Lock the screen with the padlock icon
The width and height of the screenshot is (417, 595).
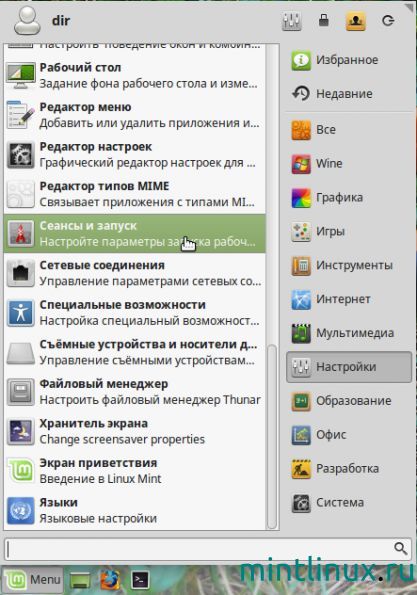[x=324, y=20]
